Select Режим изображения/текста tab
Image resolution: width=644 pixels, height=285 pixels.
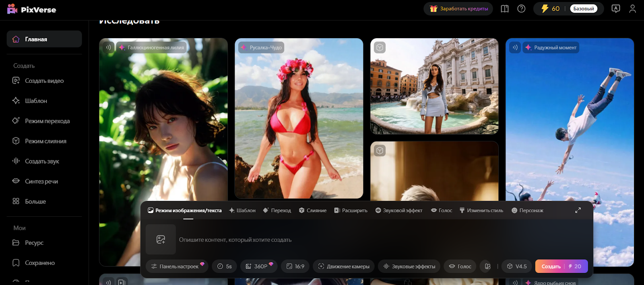(185, 210)
